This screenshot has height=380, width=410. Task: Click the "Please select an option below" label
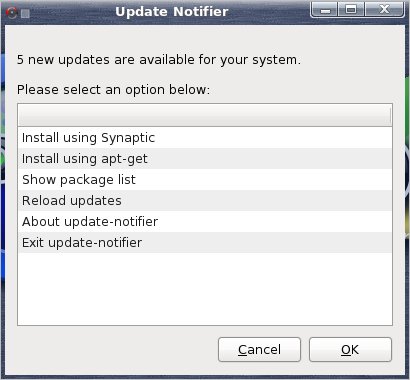point(114,90)
